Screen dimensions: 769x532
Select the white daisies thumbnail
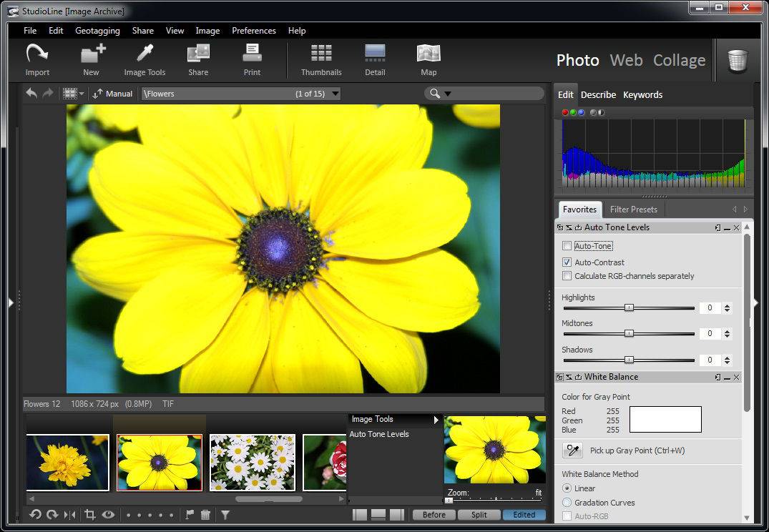click(x=253, y=463)
